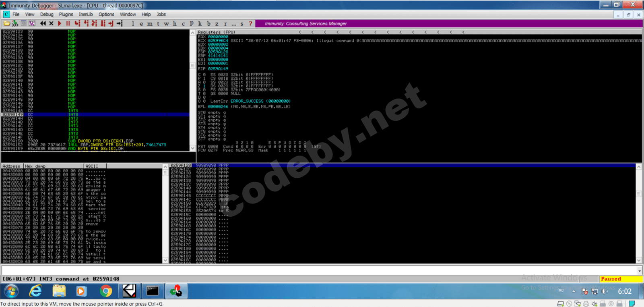Click the Step over toolbar icon
The height and width of the screenshot is (307, 644).
[x=86, y=23]
